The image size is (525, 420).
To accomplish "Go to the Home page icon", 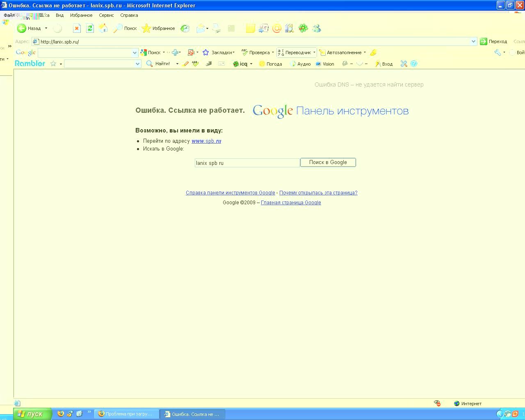I will (x=103, y=28).
